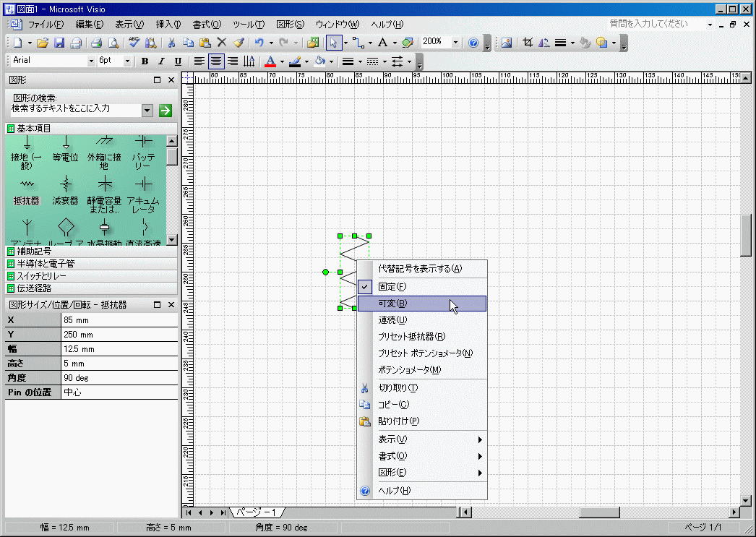
Task: Select the Format Painter brush icon
Action: 239,43
